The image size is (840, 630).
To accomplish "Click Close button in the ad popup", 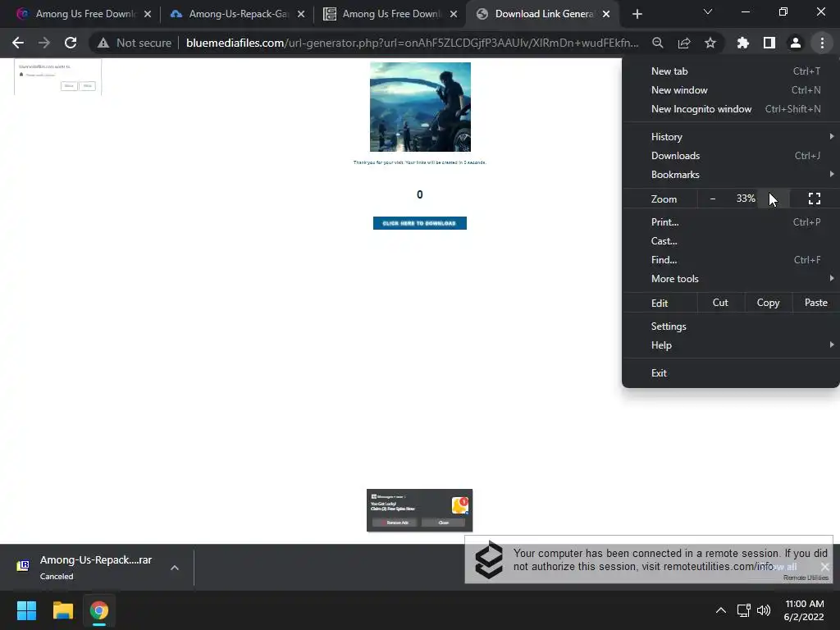I will pyautogui.click(x=443, y=523).
